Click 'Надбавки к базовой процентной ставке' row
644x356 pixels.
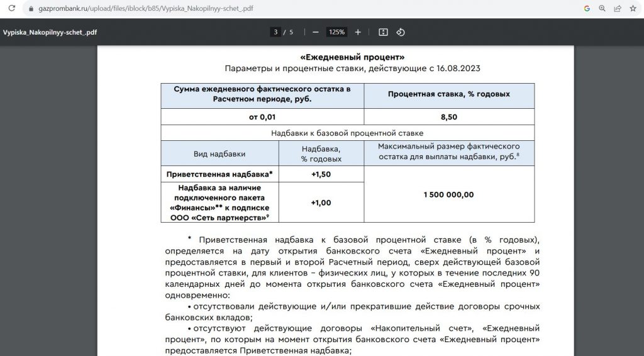[347, 133]
